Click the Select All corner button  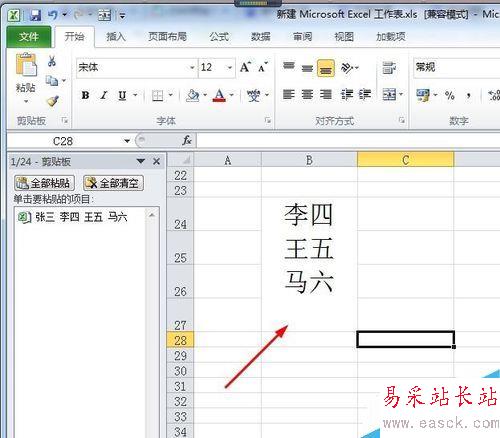coord(180,160)
